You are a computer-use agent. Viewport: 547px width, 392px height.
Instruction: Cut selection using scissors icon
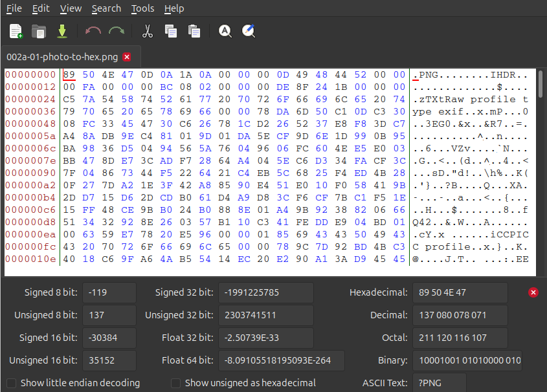[x=148, y=31]
